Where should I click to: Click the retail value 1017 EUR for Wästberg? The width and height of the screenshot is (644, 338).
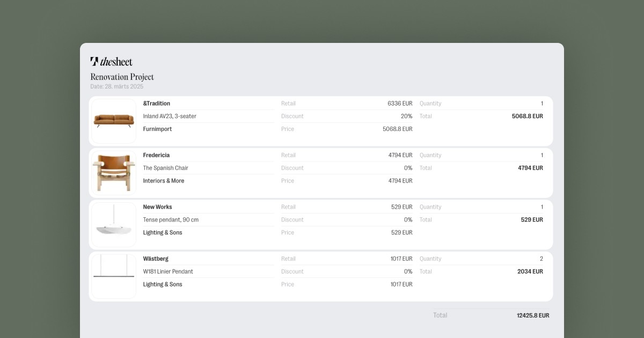401,259
